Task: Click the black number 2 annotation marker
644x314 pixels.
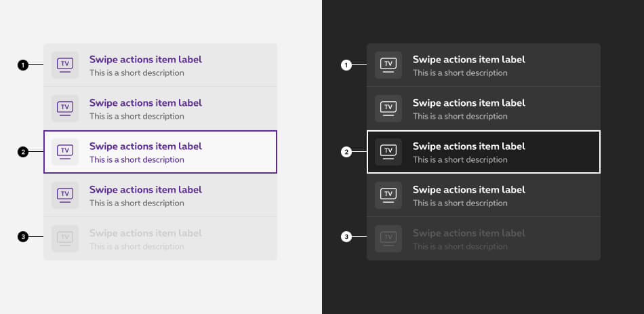Action: (23, 152)
